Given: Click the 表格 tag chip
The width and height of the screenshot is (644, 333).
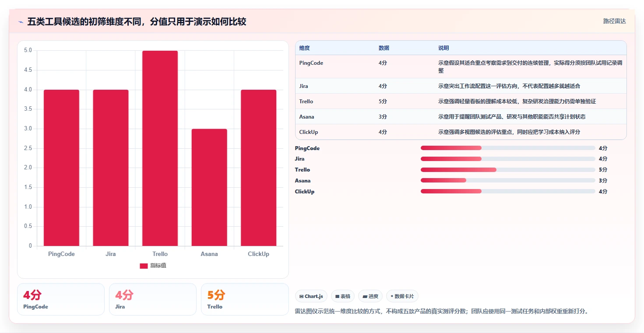Looking at the screenshot, I should (x=343, y=296).
